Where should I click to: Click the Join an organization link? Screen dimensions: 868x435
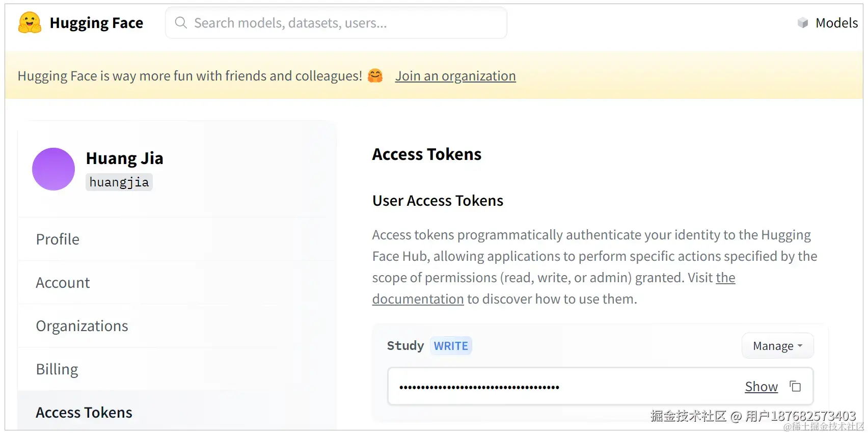coord(455,76)
